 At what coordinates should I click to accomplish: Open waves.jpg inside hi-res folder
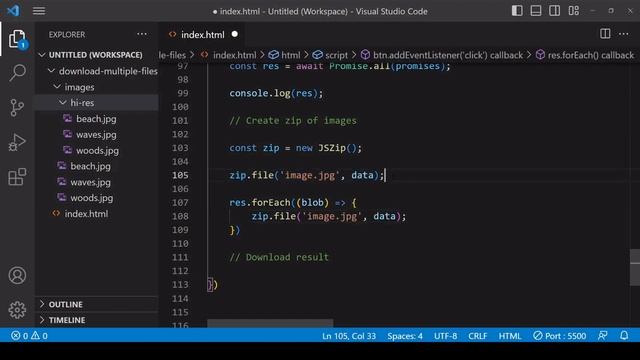coord(97,135)
